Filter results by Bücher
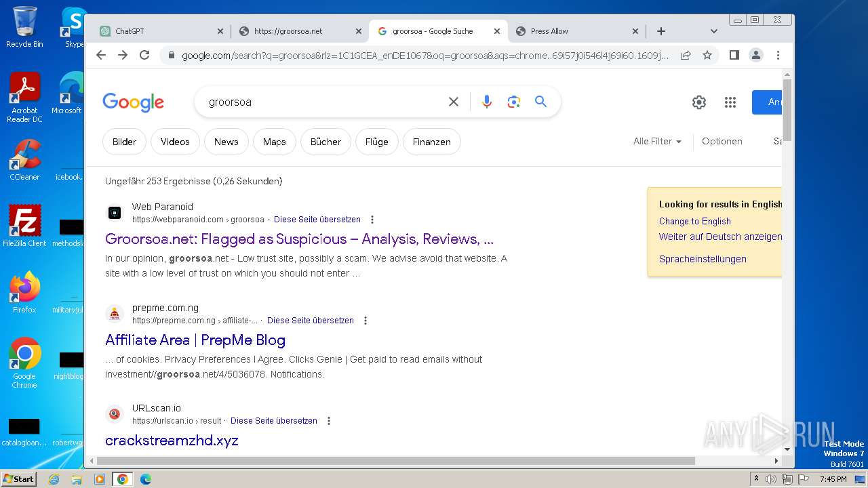868x488 pixels. click(x=325, y=142)
